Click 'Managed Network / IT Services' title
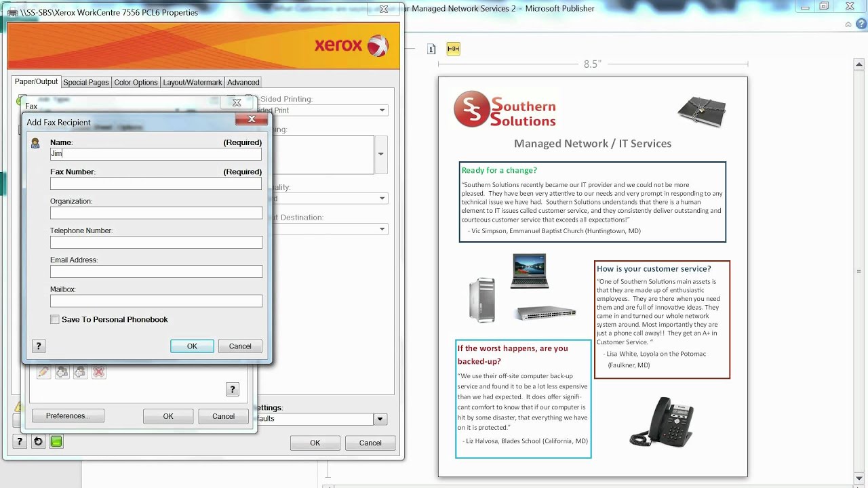Screen dimensions: 868x488 click(x=593, y=144)
